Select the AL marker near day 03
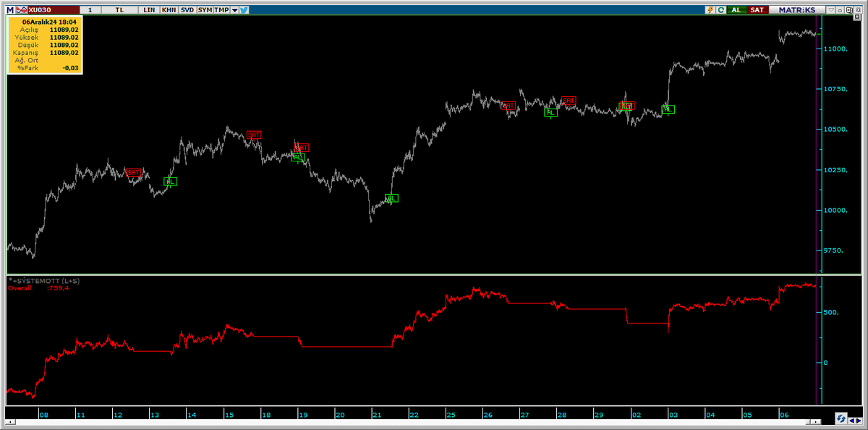This screenshot has height=430, width=868. (668, 109)
